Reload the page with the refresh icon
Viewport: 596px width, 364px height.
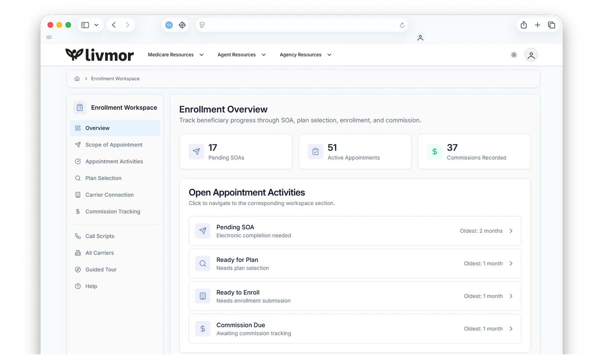(402, 25)
